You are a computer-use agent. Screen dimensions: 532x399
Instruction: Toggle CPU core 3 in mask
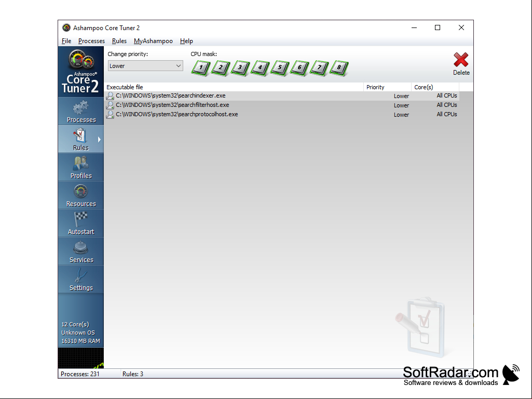click(240, 68)
